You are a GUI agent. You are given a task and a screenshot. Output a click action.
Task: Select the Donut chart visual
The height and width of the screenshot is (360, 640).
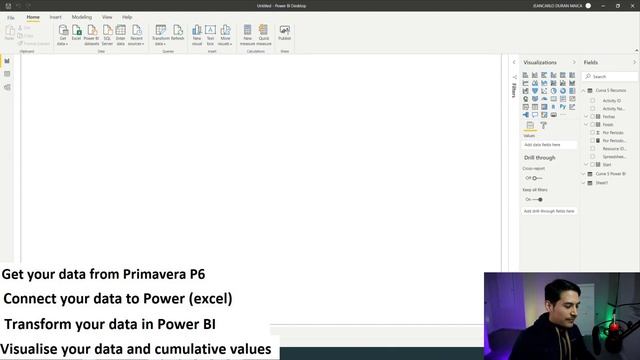(563, 91)
